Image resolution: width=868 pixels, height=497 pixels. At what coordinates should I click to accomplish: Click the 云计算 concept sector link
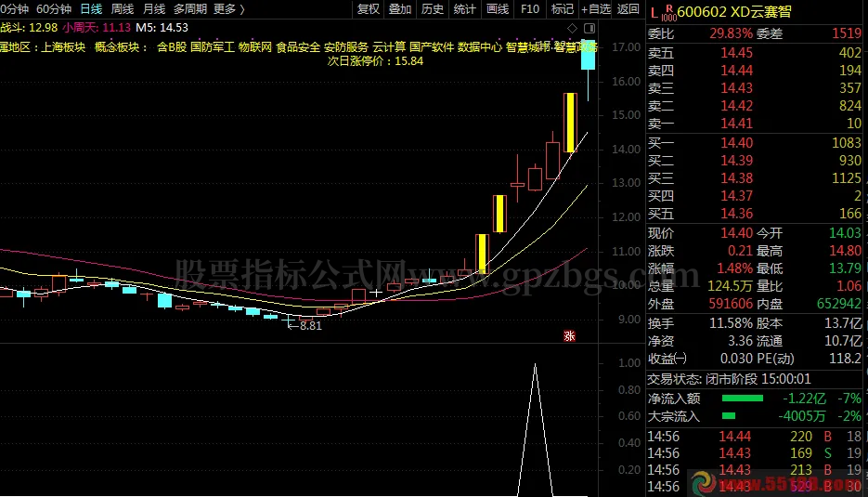point(389,46)
